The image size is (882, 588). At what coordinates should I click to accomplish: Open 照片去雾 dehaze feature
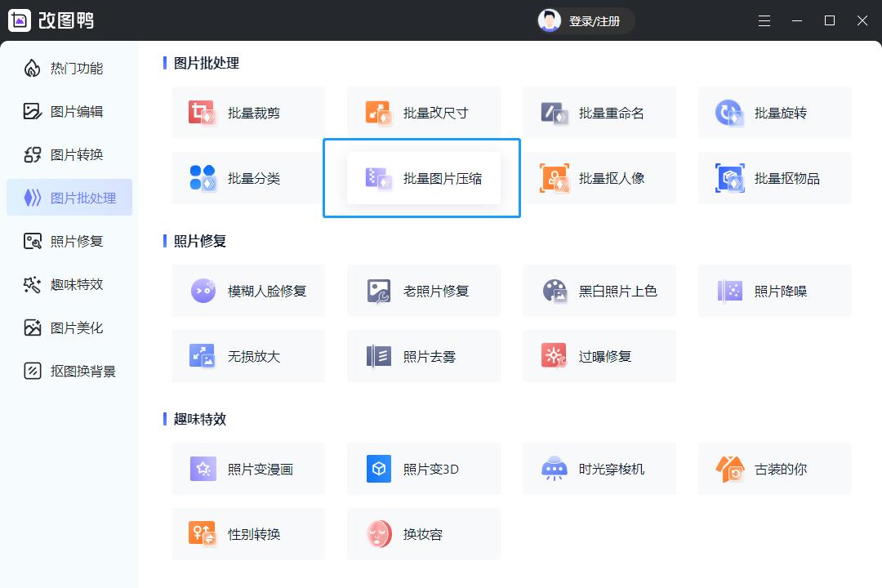pos(423,356)
